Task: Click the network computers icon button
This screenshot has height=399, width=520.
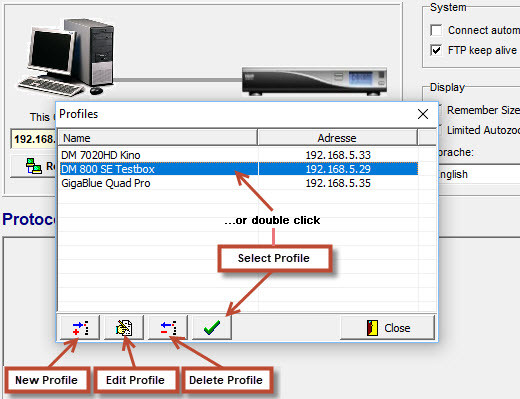Action: [33, 166]
